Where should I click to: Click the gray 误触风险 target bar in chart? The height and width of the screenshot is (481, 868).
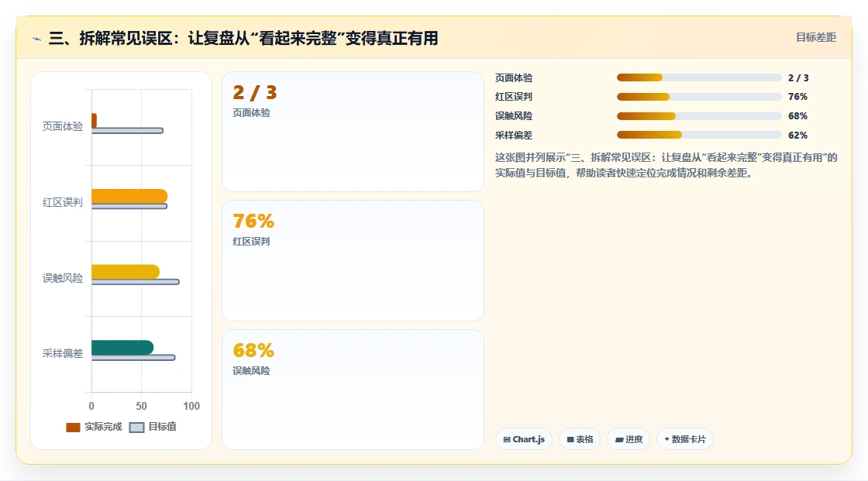coord(136,282)
